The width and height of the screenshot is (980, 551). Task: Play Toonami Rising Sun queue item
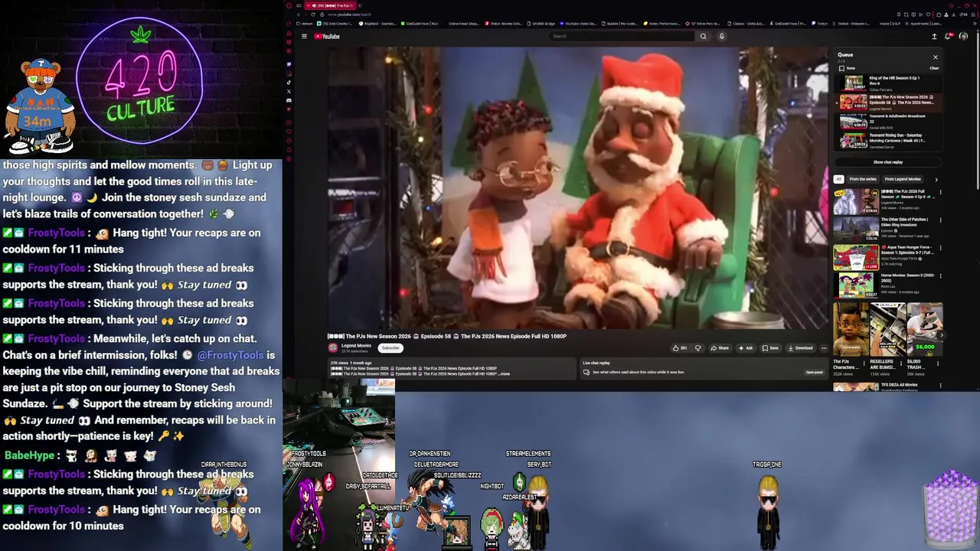pyautogui.click(x=888, y=140)
